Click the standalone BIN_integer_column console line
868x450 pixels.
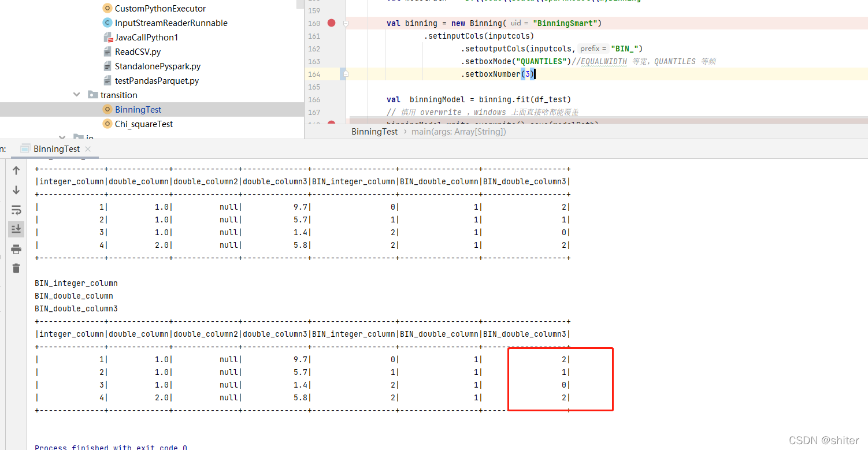pyautogui.click(x=76, y=283)
